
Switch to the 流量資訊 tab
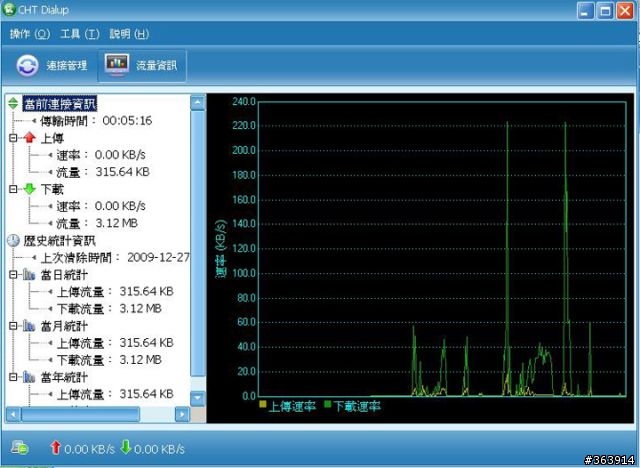pyautogui.click(x=142, y=65)
